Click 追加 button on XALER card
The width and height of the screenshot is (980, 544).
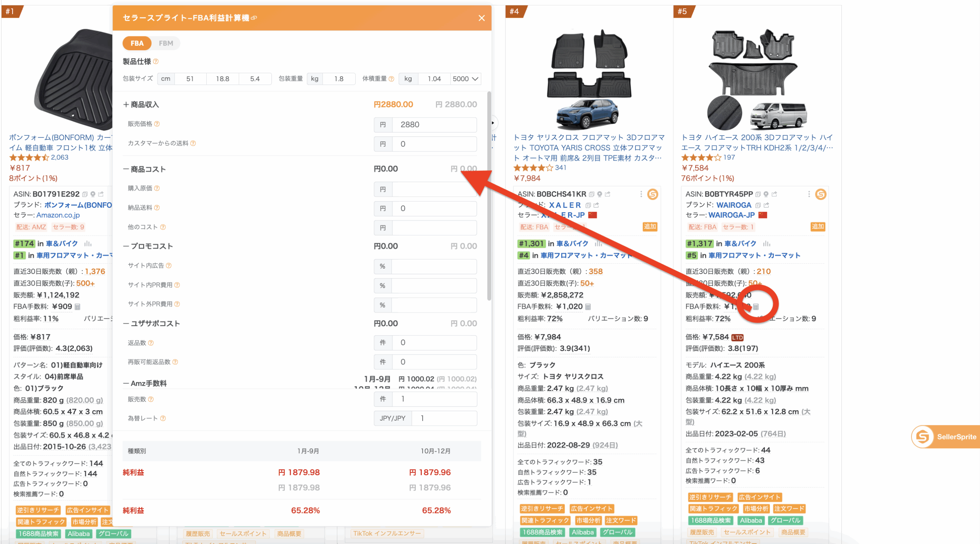[x=650, y=227]
